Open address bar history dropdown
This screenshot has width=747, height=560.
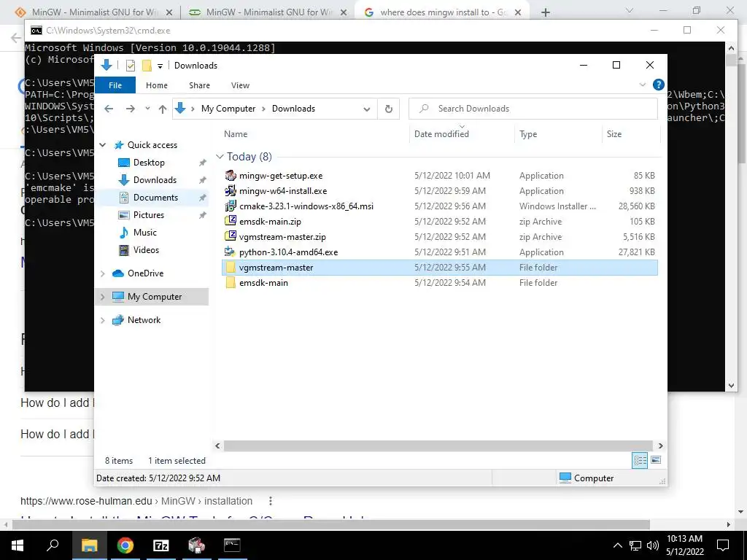tap(366, 109)
